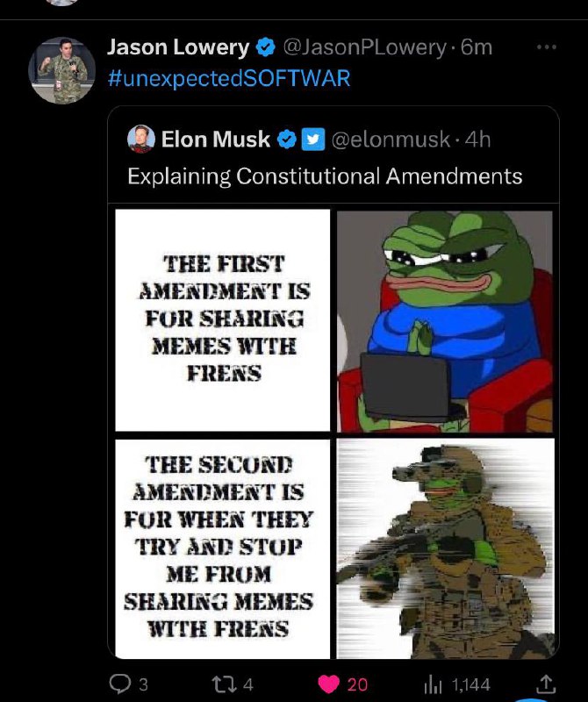Open the @JasonPLowery handle
The height and width of the screenshot is (702, 588).
364,47
